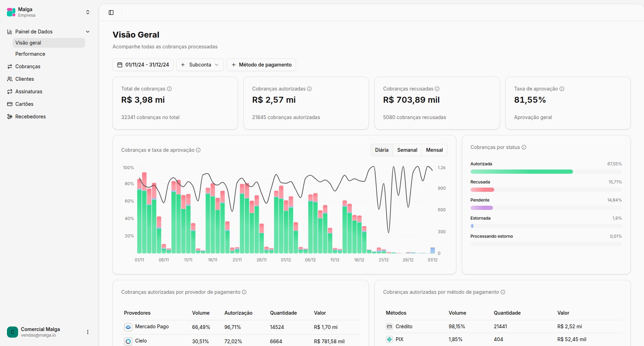Expand the Malga Empresa account switcher
Image resolution: width=644 pixels, height=346 pixels.
pyautogui.click(x=88, y=12)
